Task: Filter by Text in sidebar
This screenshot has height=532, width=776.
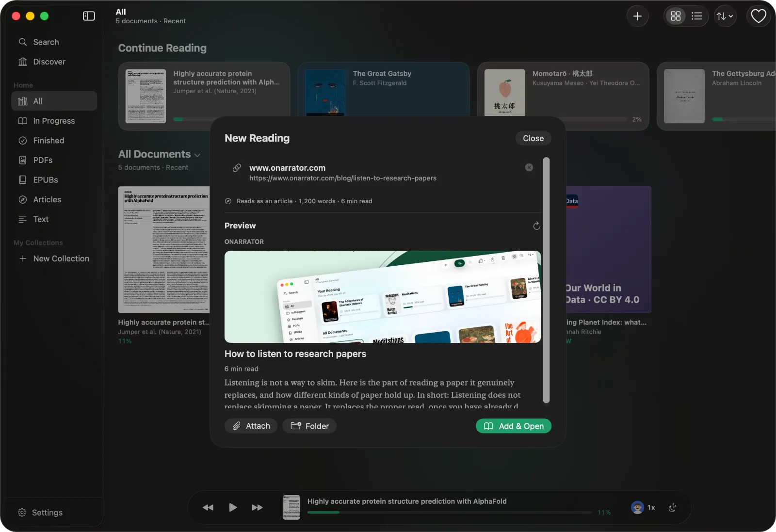Action: coord(54,219)
